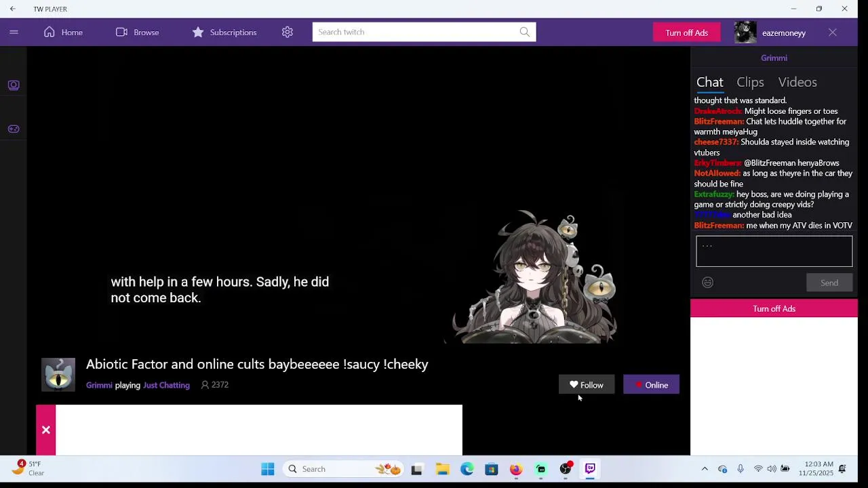Click the cheese7337 username in chat
868x488 pixels.
coord(716,142)
